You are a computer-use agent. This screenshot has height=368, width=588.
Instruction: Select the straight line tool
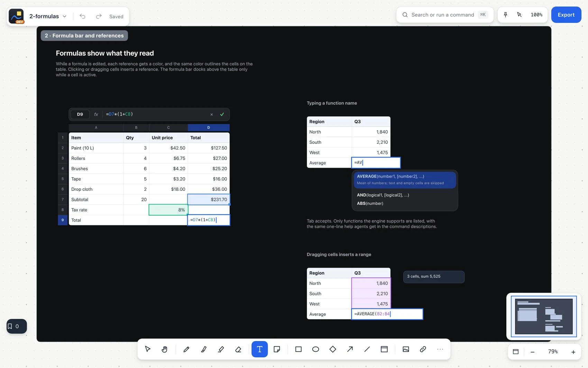(367, 349)
